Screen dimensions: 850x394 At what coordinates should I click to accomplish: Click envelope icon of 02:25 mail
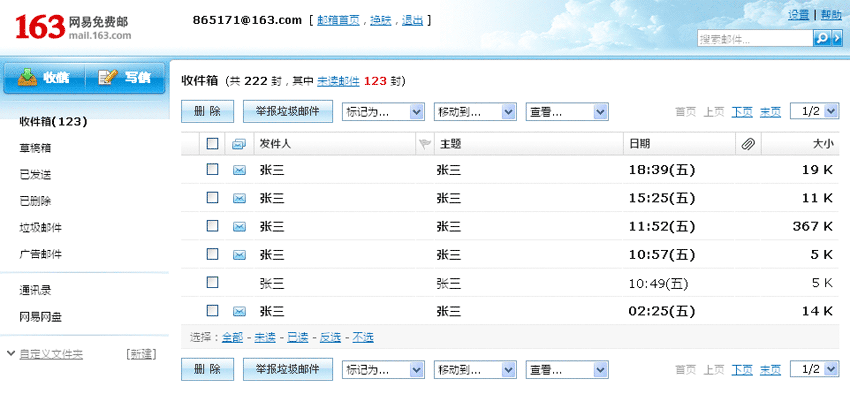(x=239, y=311)
